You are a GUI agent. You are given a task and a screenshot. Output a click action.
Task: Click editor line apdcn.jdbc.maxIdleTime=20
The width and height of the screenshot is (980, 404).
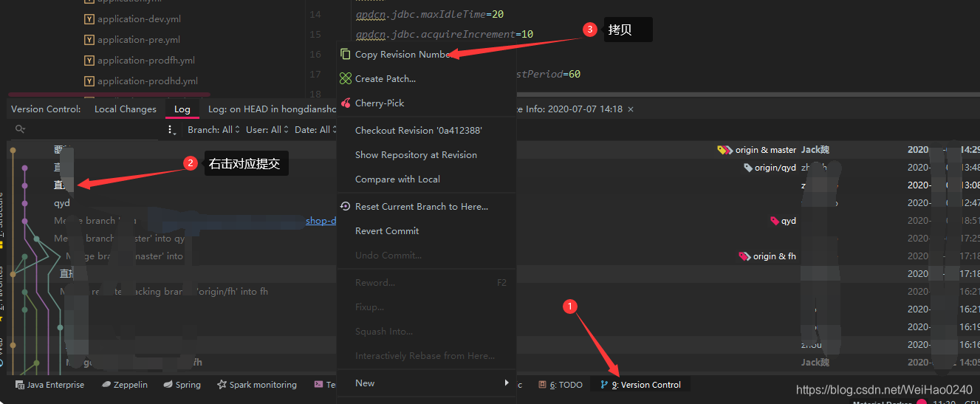pyautogui.click(x=430, y=14)
